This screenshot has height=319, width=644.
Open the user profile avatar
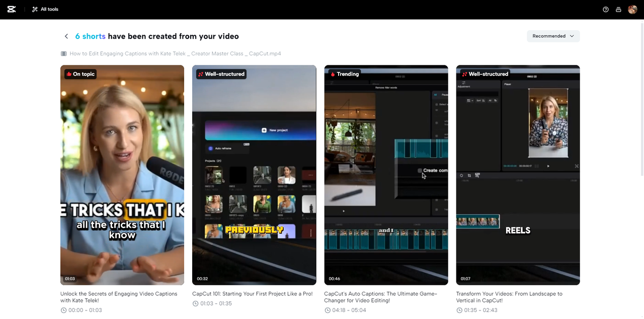(632, 9)
